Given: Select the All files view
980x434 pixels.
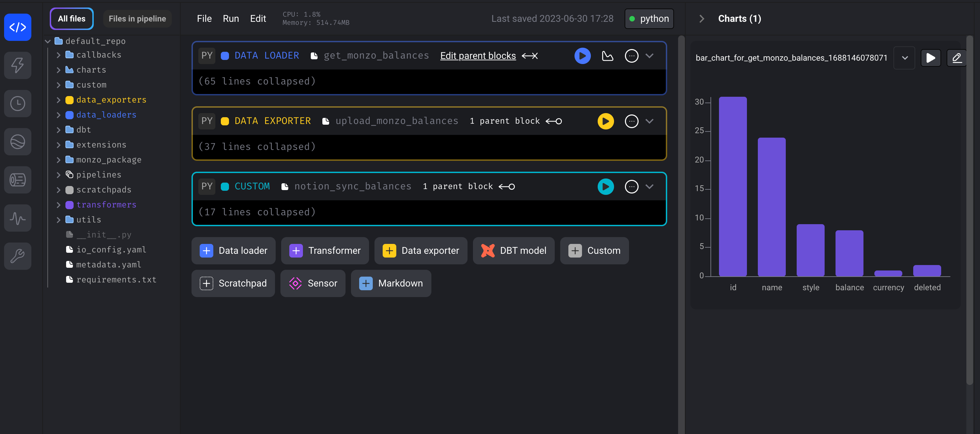Looking at the screenshot, I should 71,18.
